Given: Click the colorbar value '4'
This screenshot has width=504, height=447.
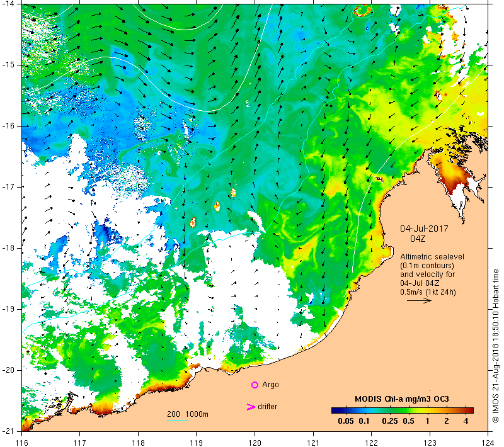Looking at the screenshot, I should 466,421.
